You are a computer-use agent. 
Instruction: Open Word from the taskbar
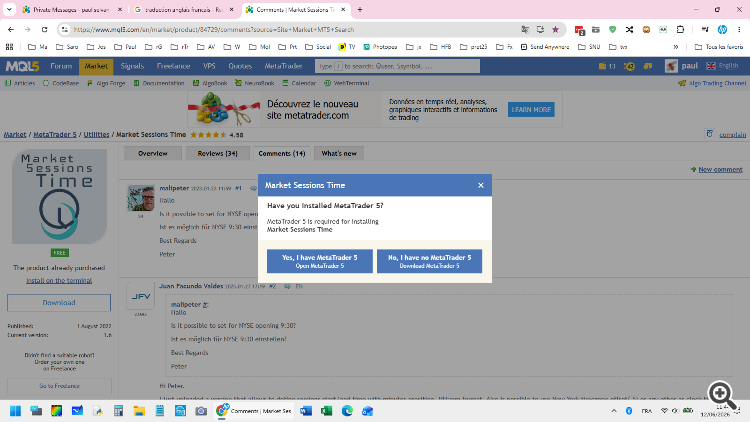(306, 411)
